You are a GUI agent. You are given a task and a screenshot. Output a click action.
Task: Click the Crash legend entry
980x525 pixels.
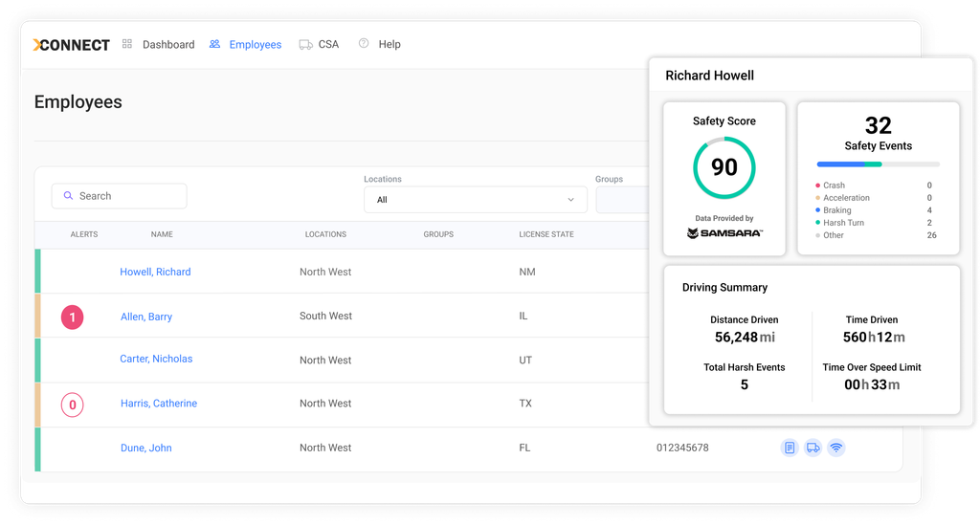coord(874,186)
